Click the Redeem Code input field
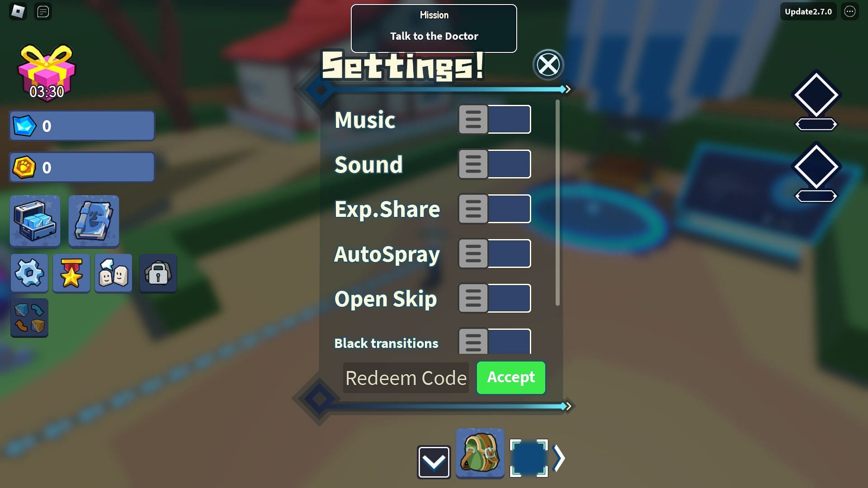This screenshot has width=868, height=488. coord(406,377)
